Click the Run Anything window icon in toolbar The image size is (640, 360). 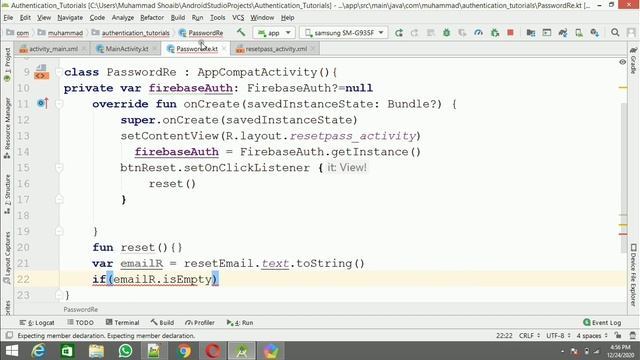[x=547, y=33]
